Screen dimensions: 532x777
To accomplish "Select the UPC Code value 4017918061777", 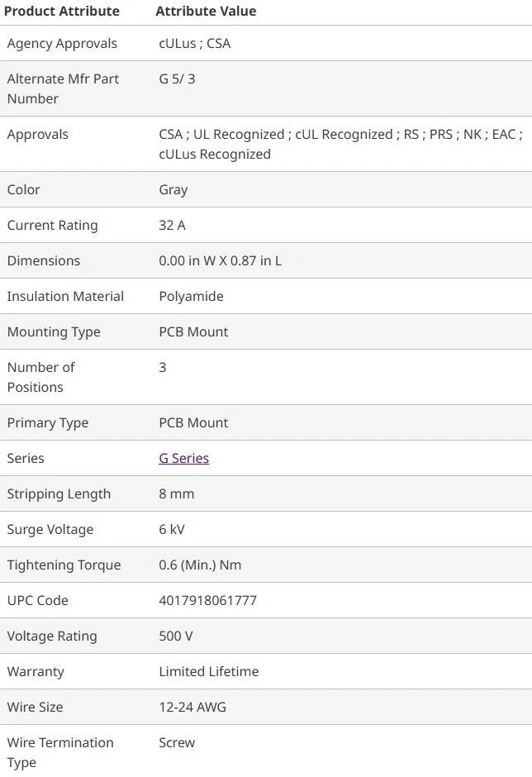I will [x=207, y=600].
